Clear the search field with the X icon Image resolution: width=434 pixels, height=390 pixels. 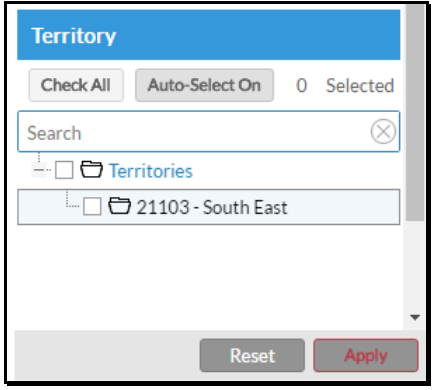[383, 132]
